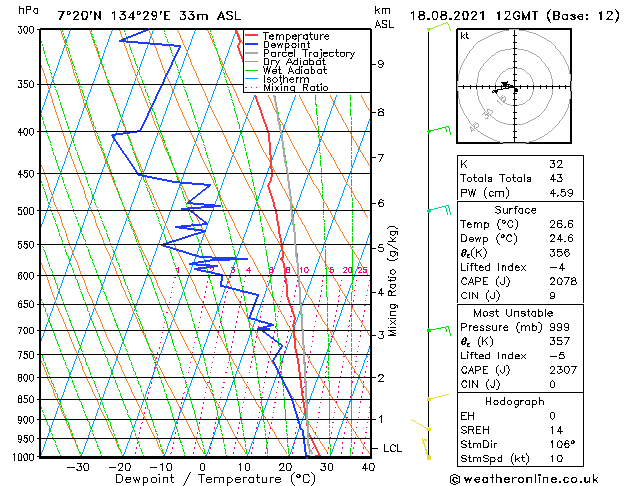Click the 9 km altitude tick label

click(x=381, y=64)
